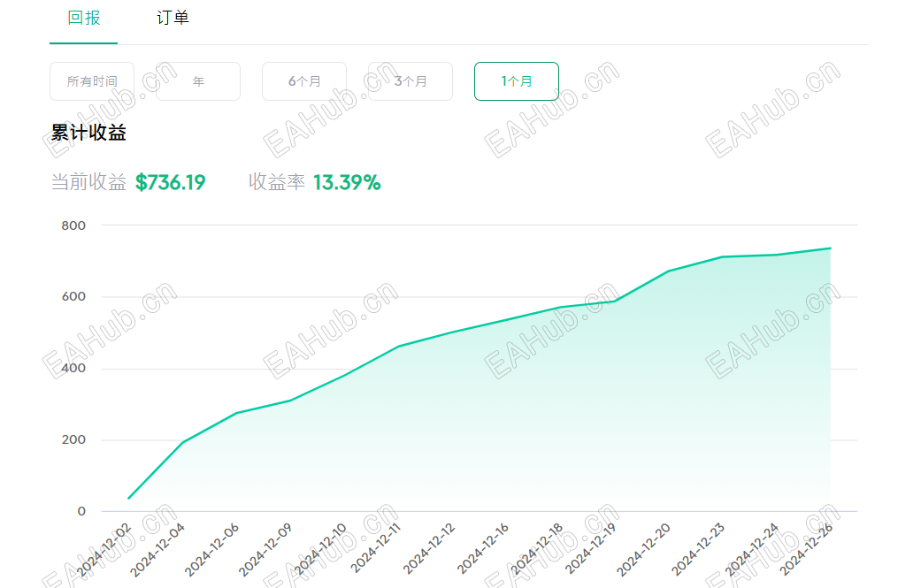Select the 2024-12-23 point on the curve
Viewport: 913px width, 588px height.
[723, 257]
